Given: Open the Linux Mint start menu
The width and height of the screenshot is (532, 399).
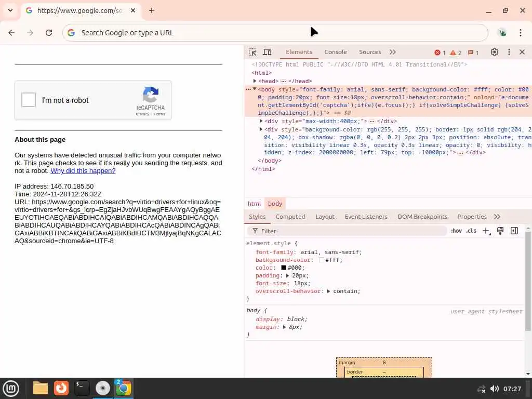Looking at the screenshot, I should coord(11,388).
